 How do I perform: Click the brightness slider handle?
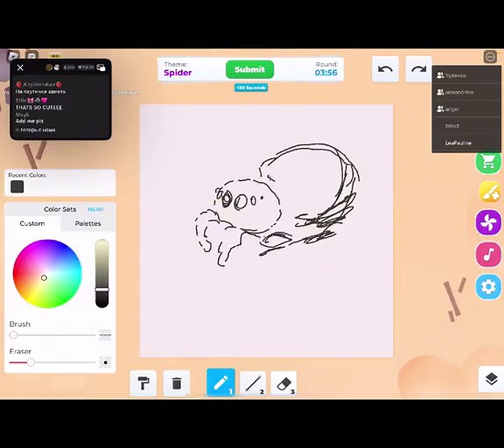101,290
